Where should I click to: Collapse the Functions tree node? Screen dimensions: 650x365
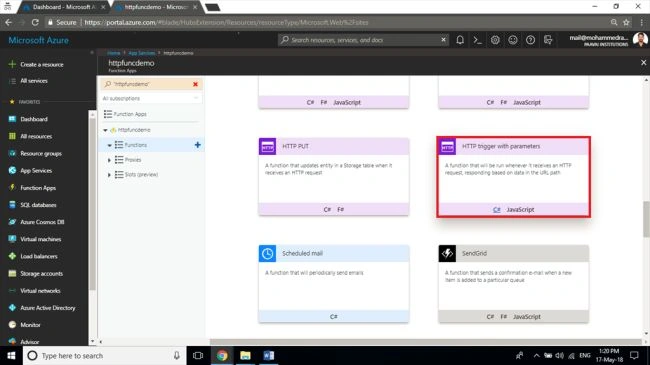109,145
